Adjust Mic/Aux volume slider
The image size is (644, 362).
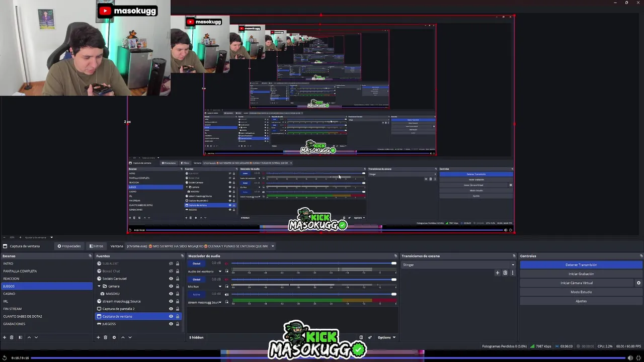pyautogui.click(x=313, y=279)
